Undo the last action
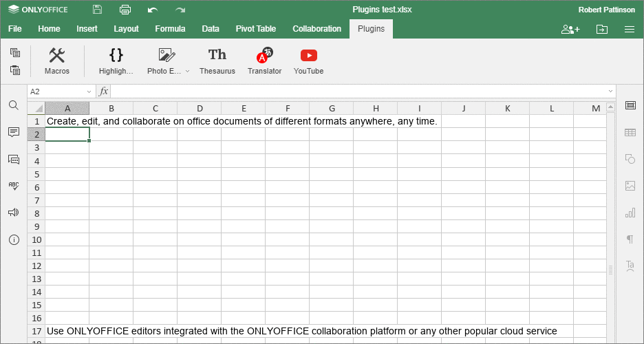Screen dimensions: 644x344 pyautogui.click(x=152, y=10)
